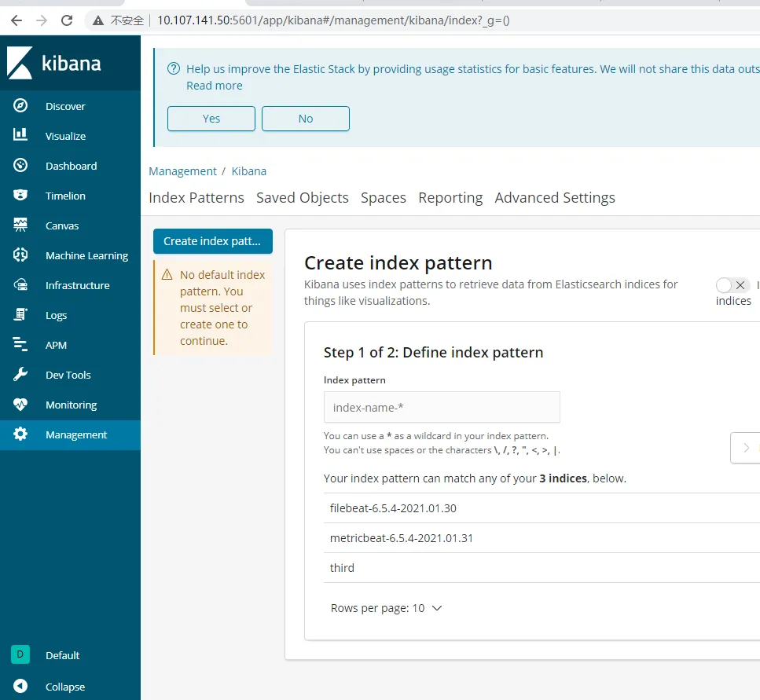Select the Timelion icon in sidebar
The width and height of the screenshot is (760, 700).
pos(20,196)
